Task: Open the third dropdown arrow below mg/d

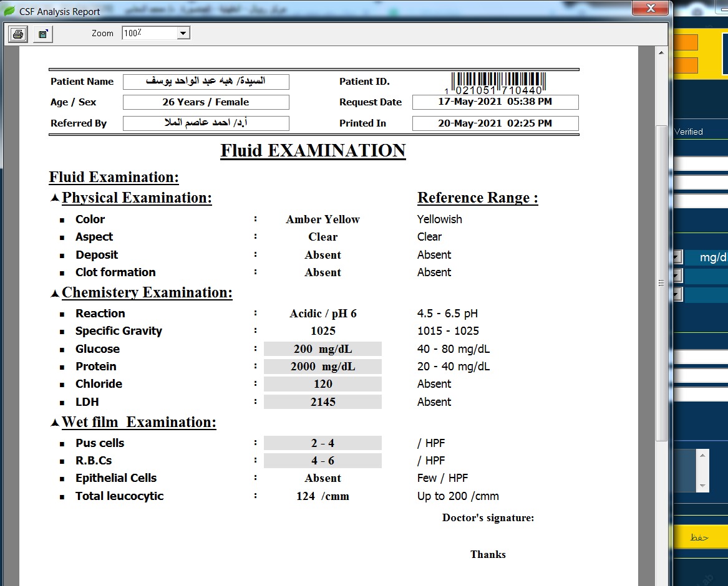Action: 677,294
